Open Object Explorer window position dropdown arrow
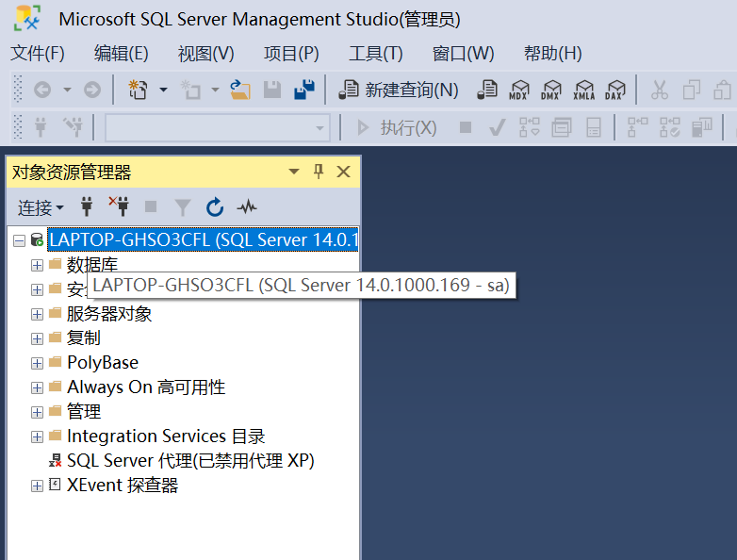Viewport: 737px width, 560px height. point(294,172)
